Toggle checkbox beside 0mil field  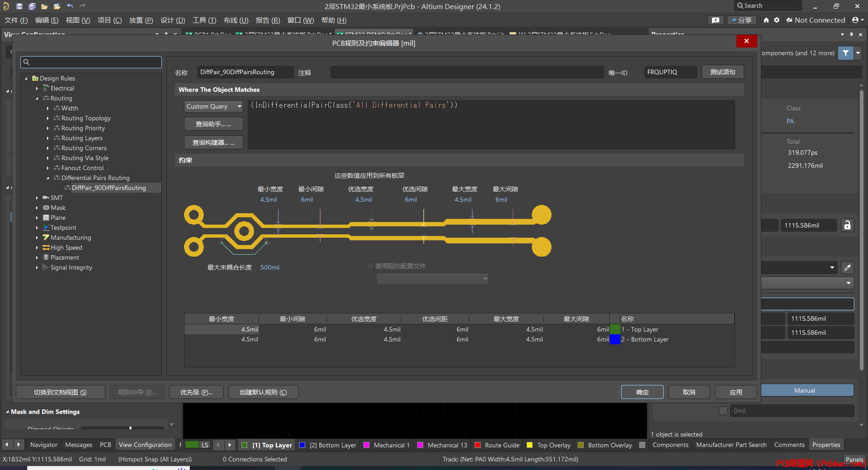point(723,411)
